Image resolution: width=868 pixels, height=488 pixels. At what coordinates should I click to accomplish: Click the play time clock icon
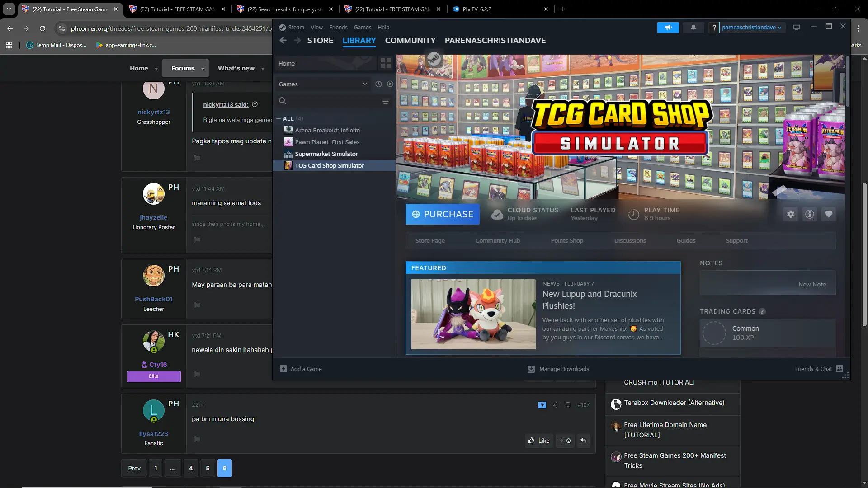(634, 215)
